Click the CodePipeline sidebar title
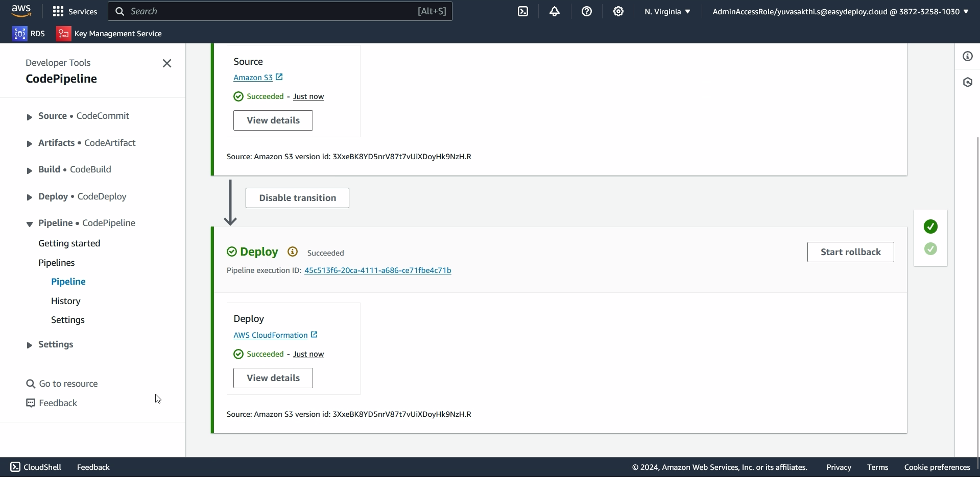 tap(61, 79)
